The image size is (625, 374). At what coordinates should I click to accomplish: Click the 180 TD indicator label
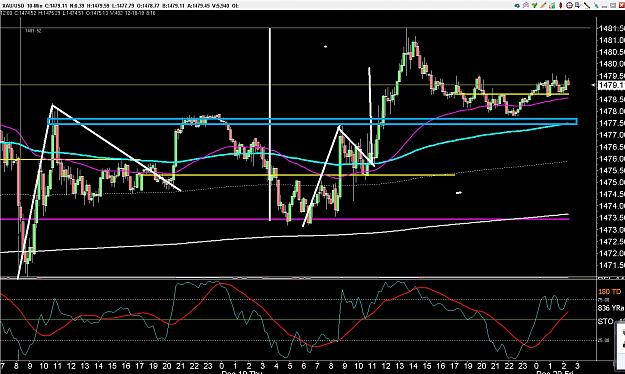click(609, 292)
